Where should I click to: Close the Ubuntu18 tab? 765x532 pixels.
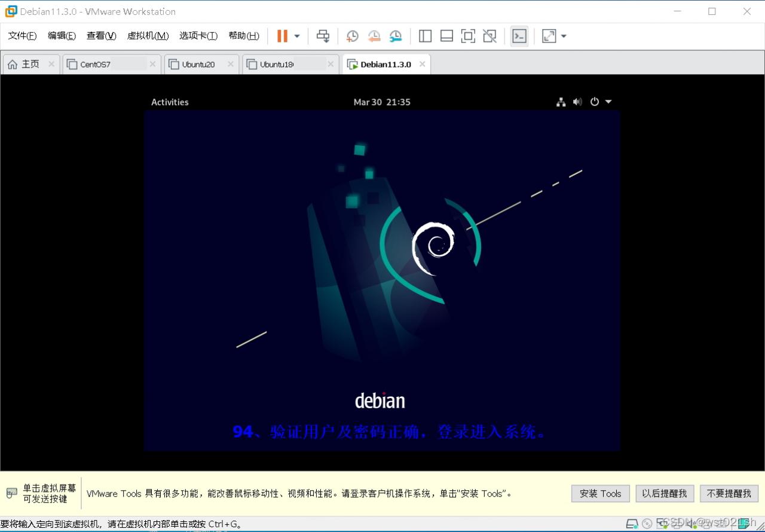tap(331, 65)
